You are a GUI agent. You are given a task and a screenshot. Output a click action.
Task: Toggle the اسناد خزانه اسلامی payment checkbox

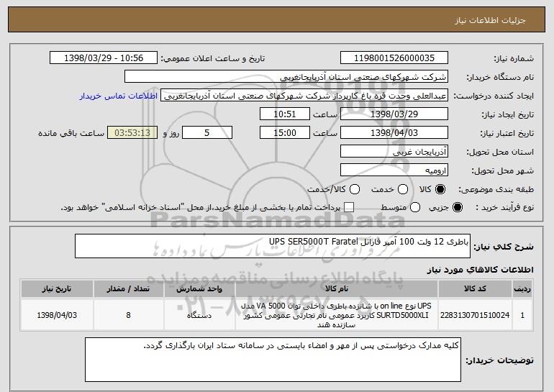[x=349, y=207]
